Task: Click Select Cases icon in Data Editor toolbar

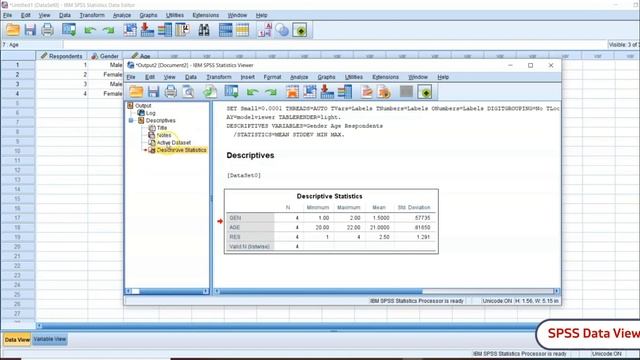Action: pyautogui.click(x=242, y=30)
